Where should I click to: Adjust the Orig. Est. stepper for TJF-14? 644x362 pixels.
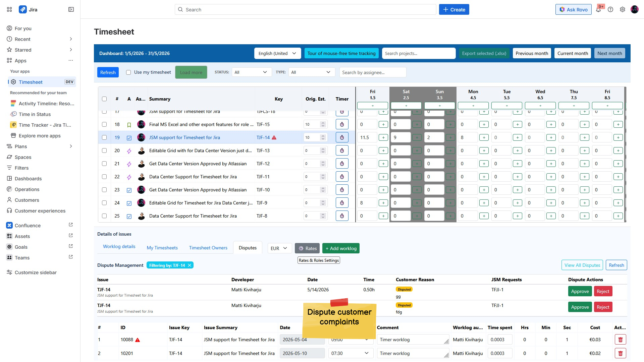click(323, 137)
